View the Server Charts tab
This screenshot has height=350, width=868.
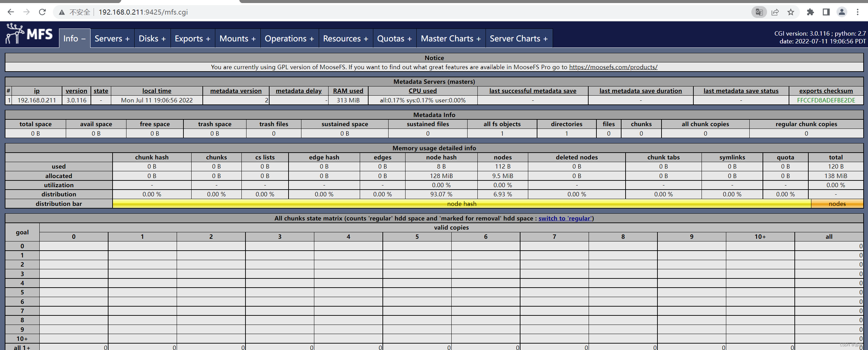(x=519, y=38)
